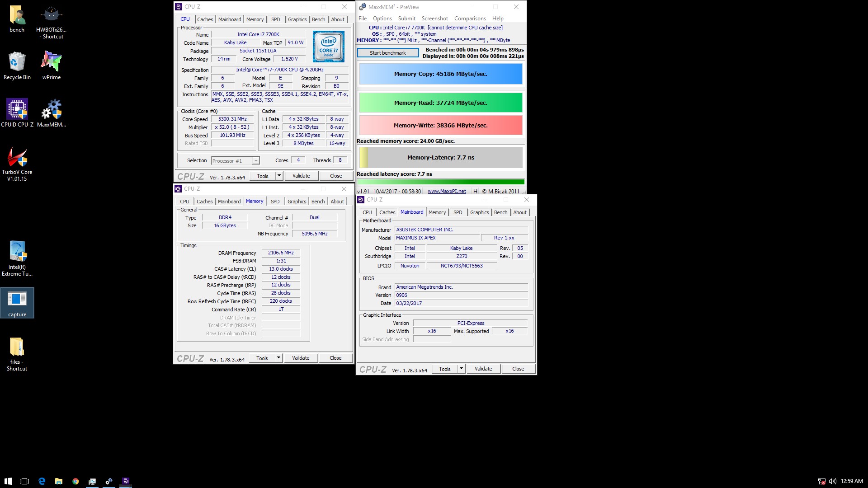
Task: Select the Intel Extreme Tuning desktop icon
Action: 17,258
